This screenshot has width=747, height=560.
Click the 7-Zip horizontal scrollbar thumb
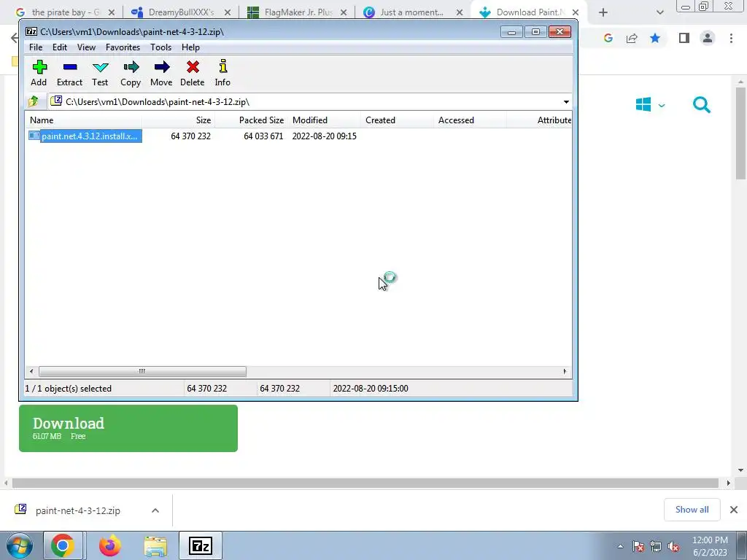point(142,371)
